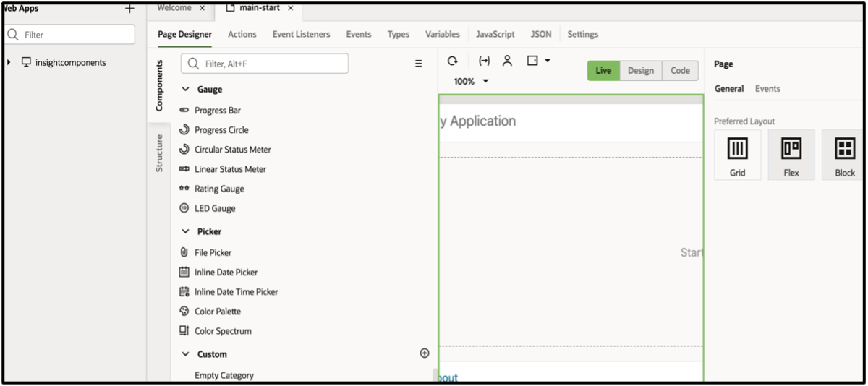
Task: Click the LED Gauge icon
Action: pos(184,208)
